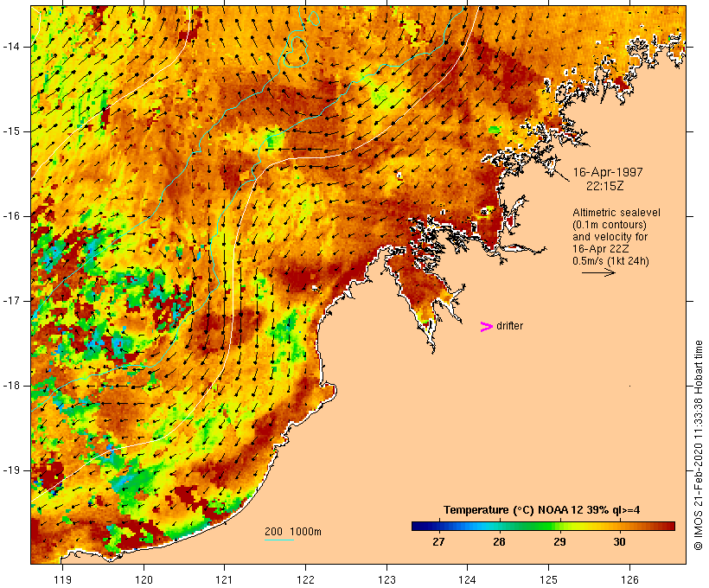Screen dimensions: 709x588
Task: Click the 'Altimetric sealevel' text line
Action: 616,213
